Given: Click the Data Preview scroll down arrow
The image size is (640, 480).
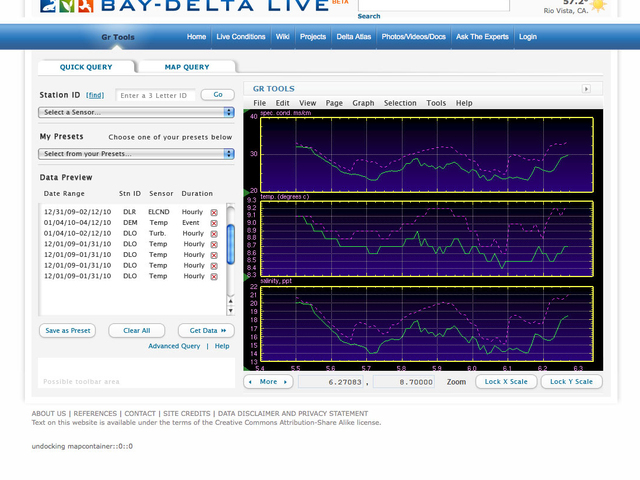Looking at the screenshot, I should coord(231,311).
